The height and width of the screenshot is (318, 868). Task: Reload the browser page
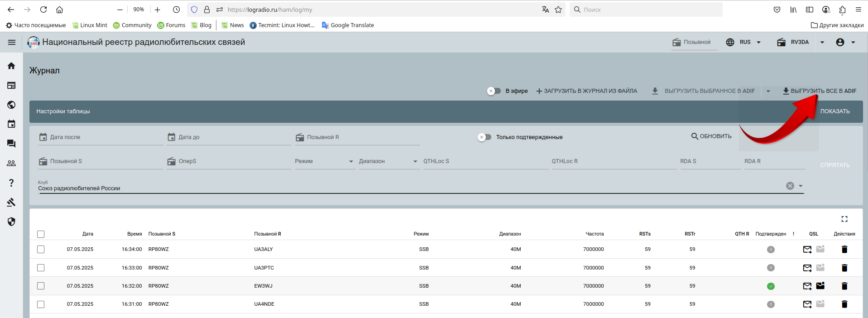pyautogui.click(x=43, y=10)
